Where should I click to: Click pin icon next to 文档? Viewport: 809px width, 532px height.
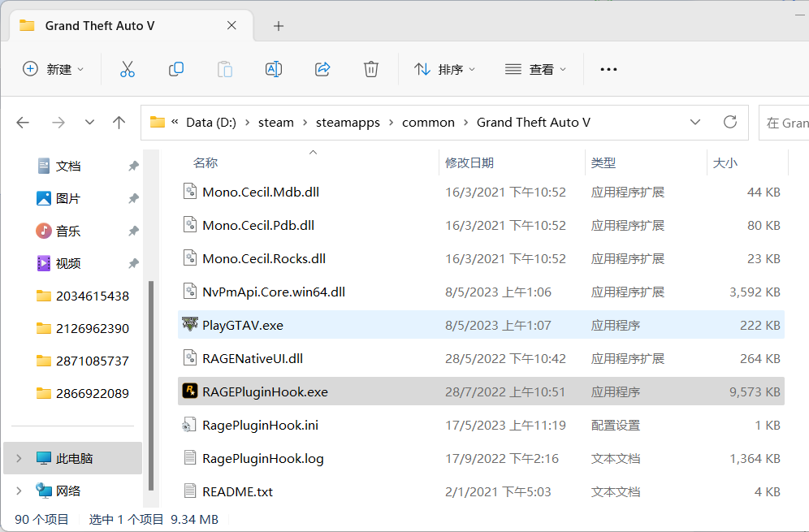(x=133, y=167)
